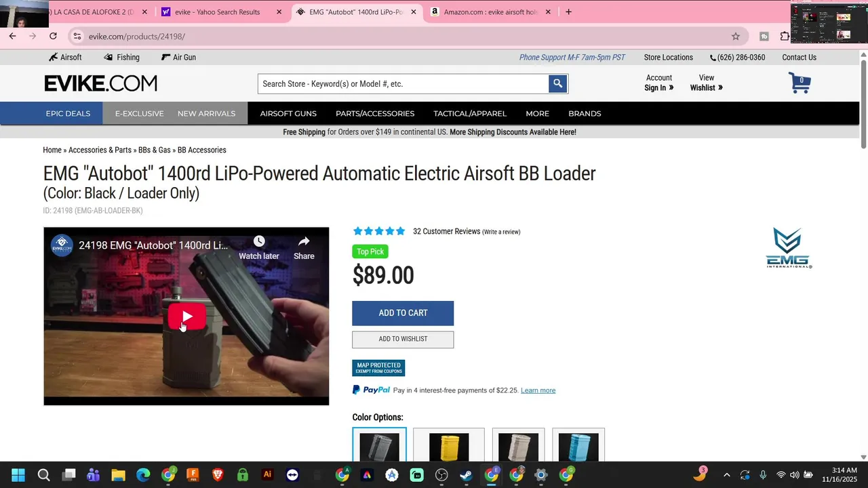Select the blue color option
The height and width of the screenshot is (488, 868).
578,445
